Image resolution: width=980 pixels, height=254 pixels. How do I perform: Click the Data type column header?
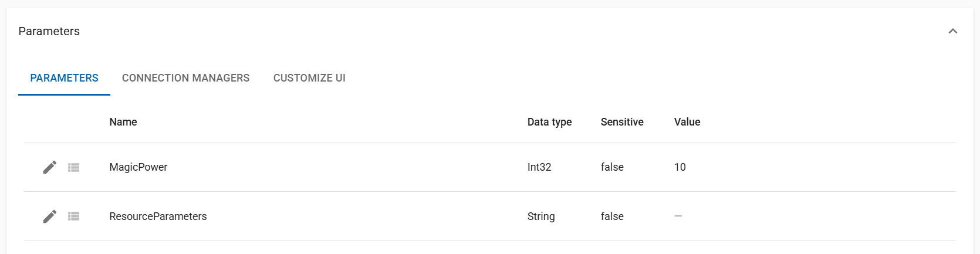pos(549,122)
